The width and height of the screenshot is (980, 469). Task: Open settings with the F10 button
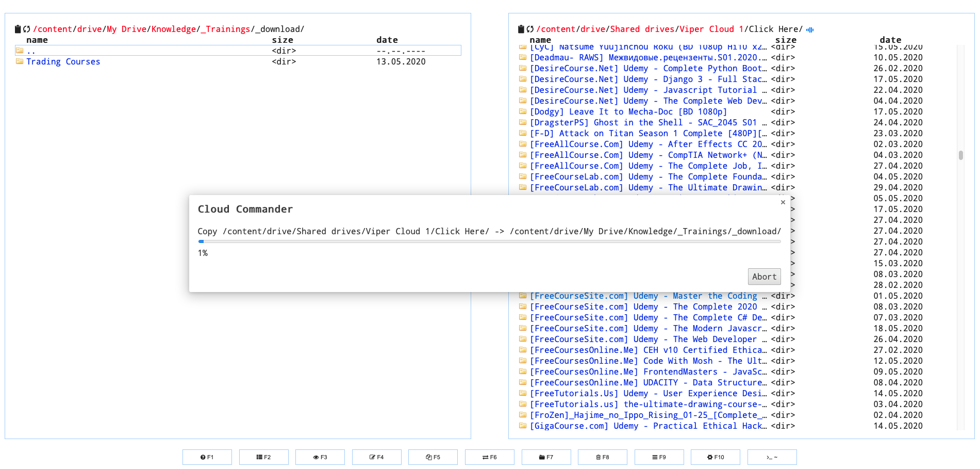715,457
